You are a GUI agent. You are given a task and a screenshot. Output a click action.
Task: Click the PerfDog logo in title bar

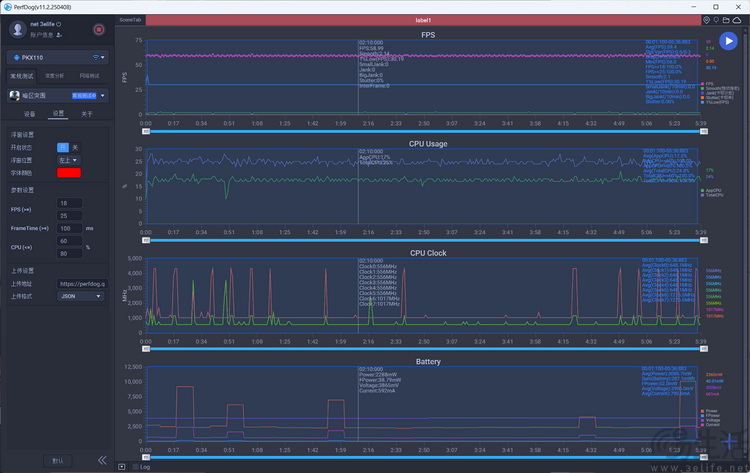coord(7,7)
